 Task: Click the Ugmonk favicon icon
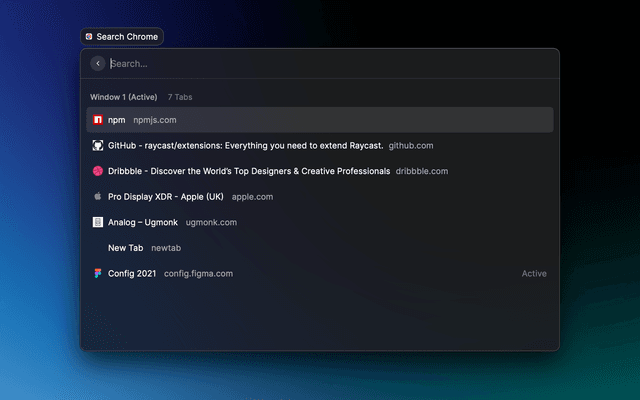[x=98, y=222]
